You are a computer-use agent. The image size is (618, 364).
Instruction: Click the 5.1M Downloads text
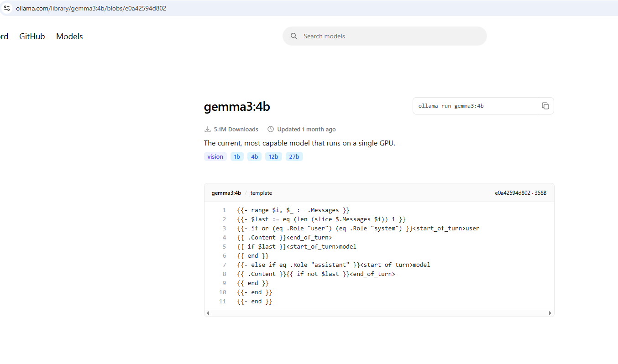click(x=236, y=130)
